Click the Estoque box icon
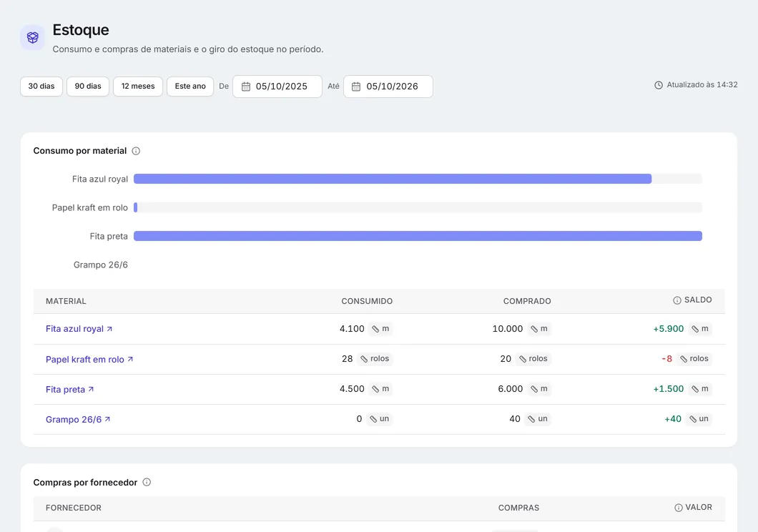 [32, 37]
